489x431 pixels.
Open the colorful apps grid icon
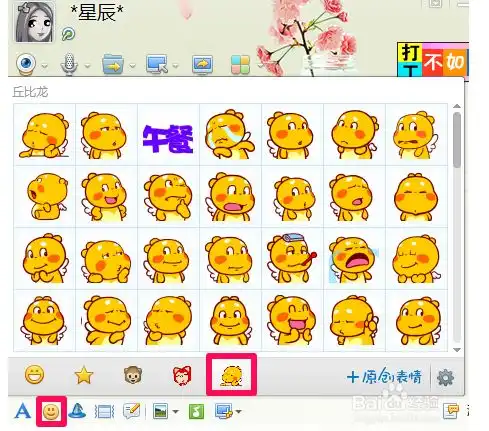240,65
